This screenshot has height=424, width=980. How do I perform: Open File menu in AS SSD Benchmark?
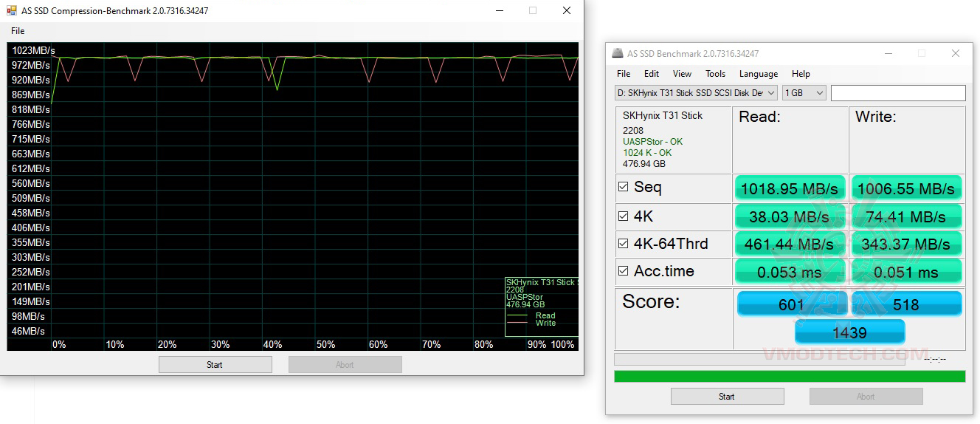coord(624,74)
